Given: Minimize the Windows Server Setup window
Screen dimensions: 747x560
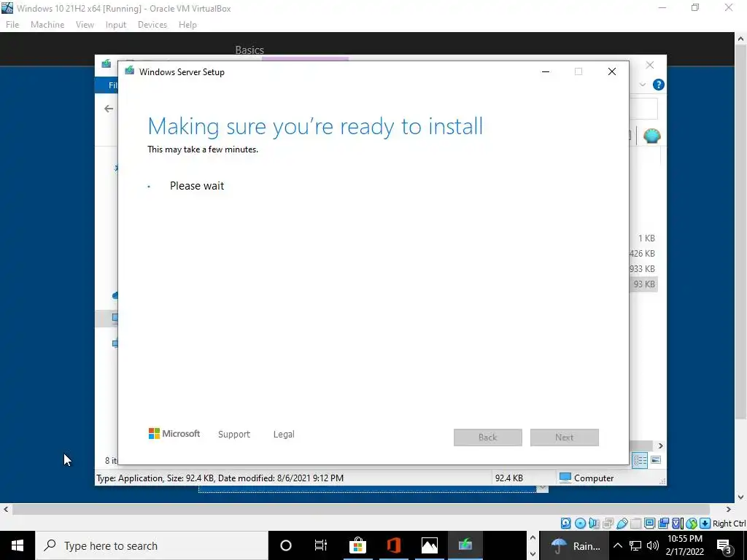Looking at the screenshot, I should click(x=546, y=71).
